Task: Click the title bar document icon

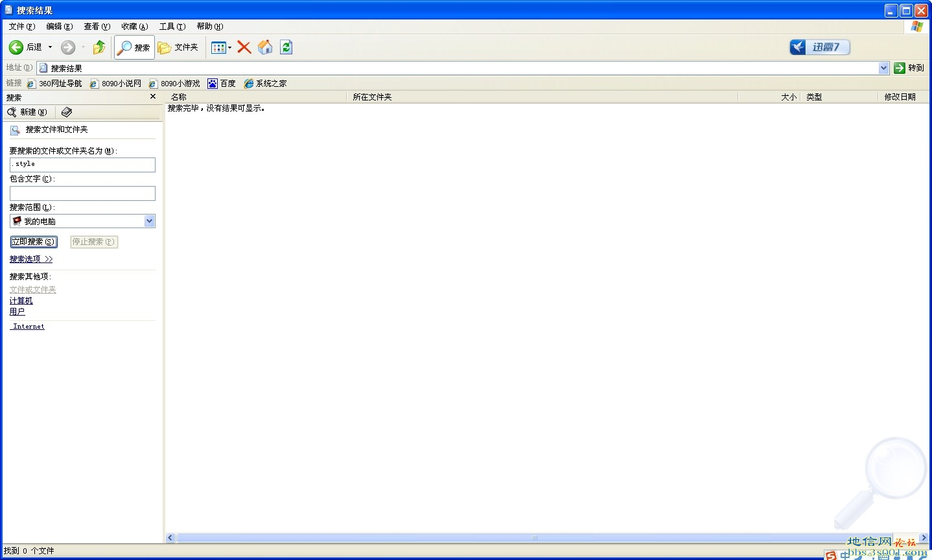Action: [8, 10]
